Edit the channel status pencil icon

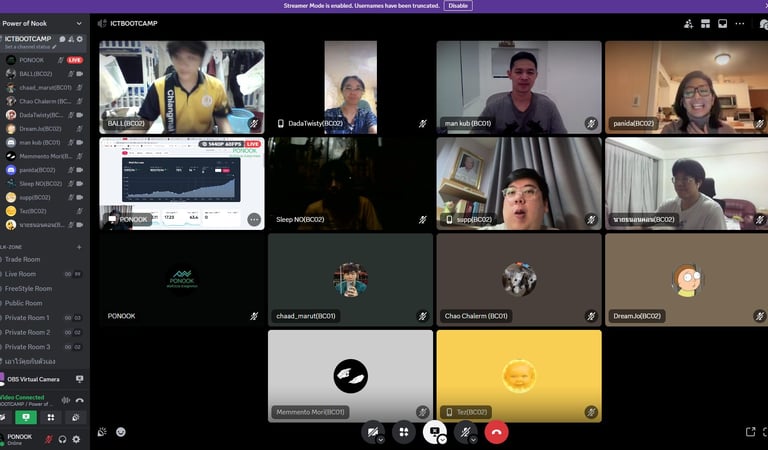54,47
